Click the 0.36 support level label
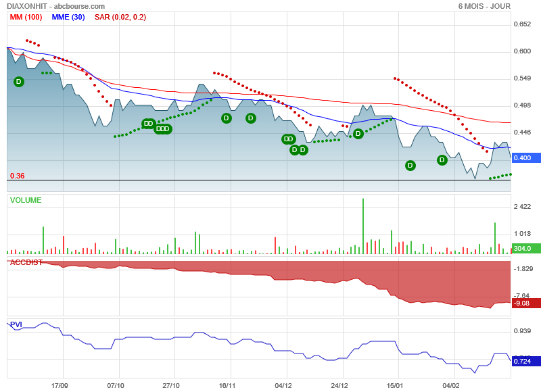The height and width of the screenshot is (392, 541). point(18,176)
